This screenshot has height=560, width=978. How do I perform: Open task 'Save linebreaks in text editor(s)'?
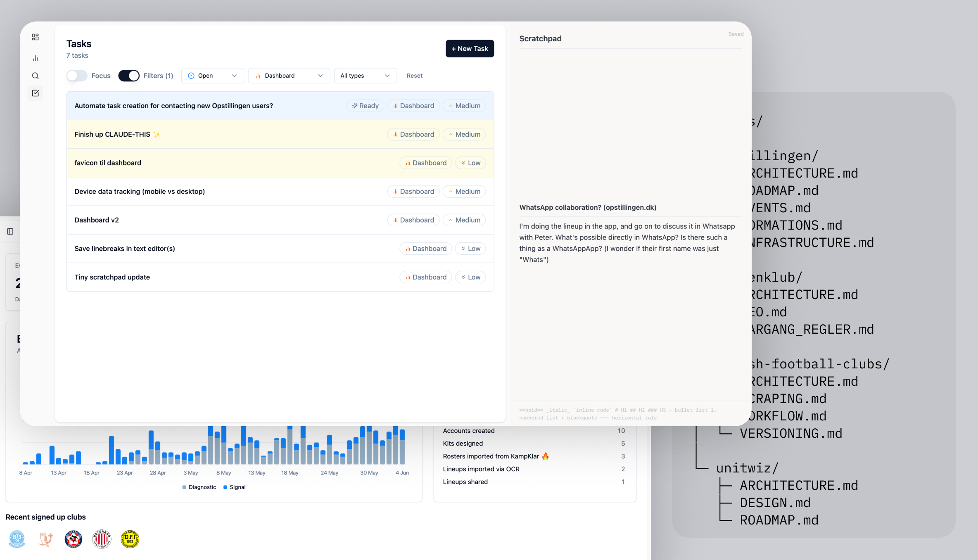pos(280,249)
